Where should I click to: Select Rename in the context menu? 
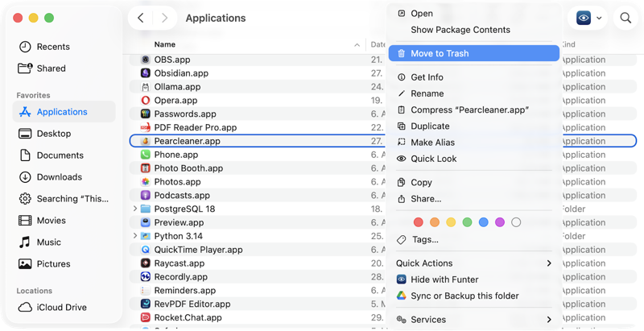[x=427, y=93]
